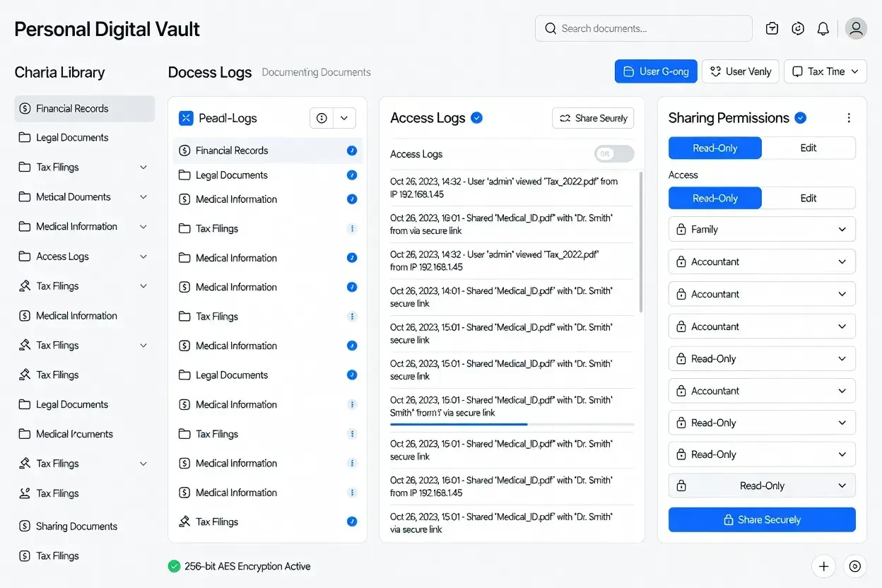Click the User Venly button
Image resolution: width=882 pixels, height=588 pixels.
(x=741, y=71)
